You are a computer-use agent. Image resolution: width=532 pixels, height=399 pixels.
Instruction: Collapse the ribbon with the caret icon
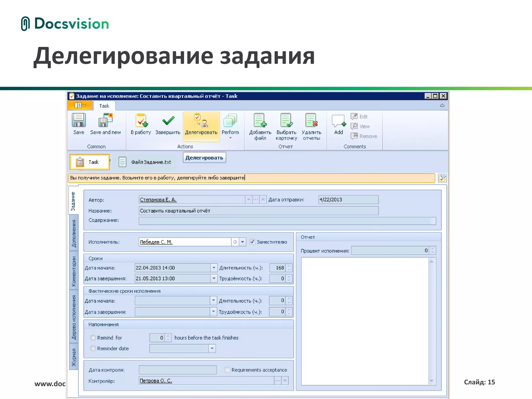pyautogui.click(x=442, y=105)
